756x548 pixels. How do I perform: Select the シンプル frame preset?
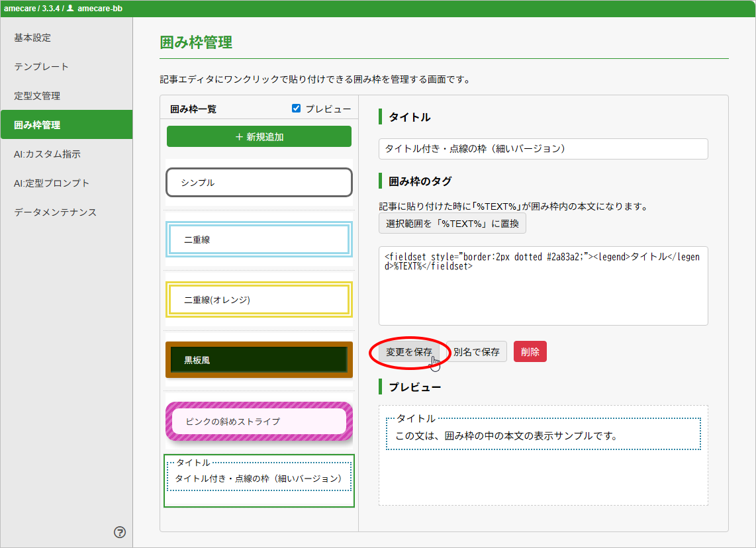259,183
